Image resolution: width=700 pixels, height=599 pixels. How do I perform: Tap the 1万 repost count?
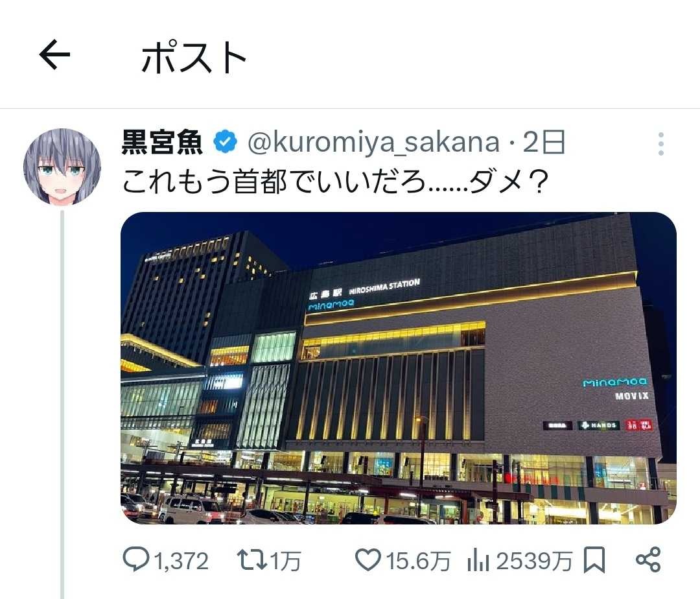pos(286,561)
